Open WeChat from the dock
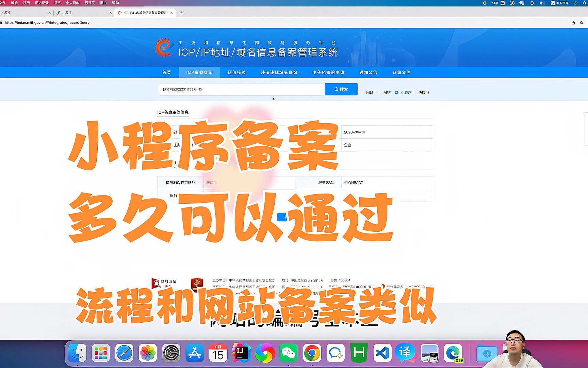The height and width of the screenshot is (368, 588). coord(289,353)
